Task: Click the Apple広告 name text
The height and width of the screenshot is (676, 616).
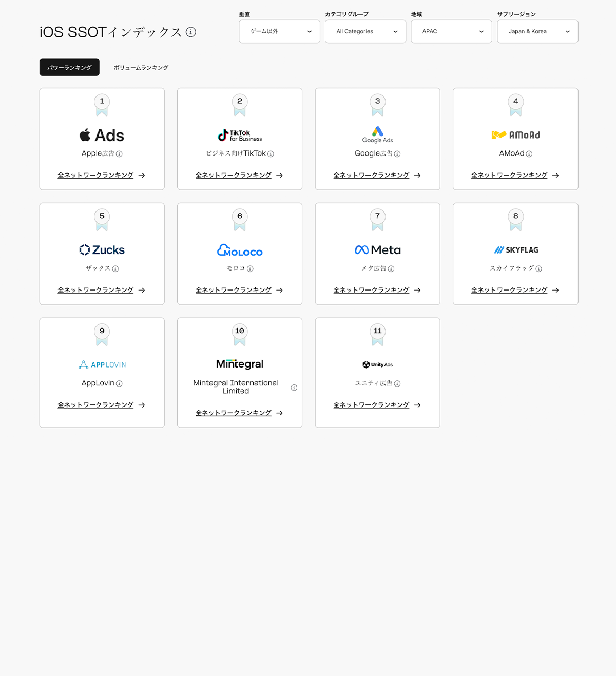Action: pyautogui.click(x=98, y=153)
